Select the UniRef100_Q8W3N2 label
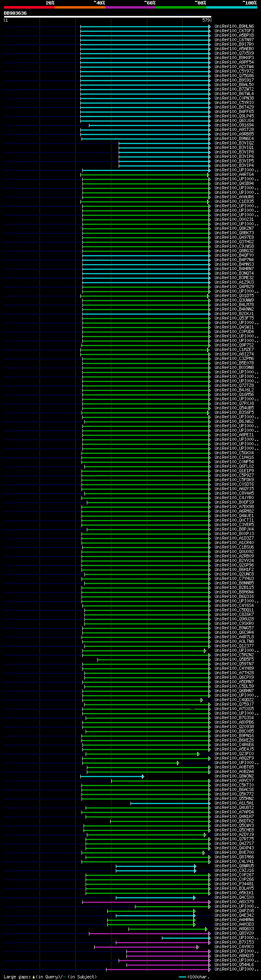This screenshot has width=261, height=980. pyautogui.click(x=234, y=776)
